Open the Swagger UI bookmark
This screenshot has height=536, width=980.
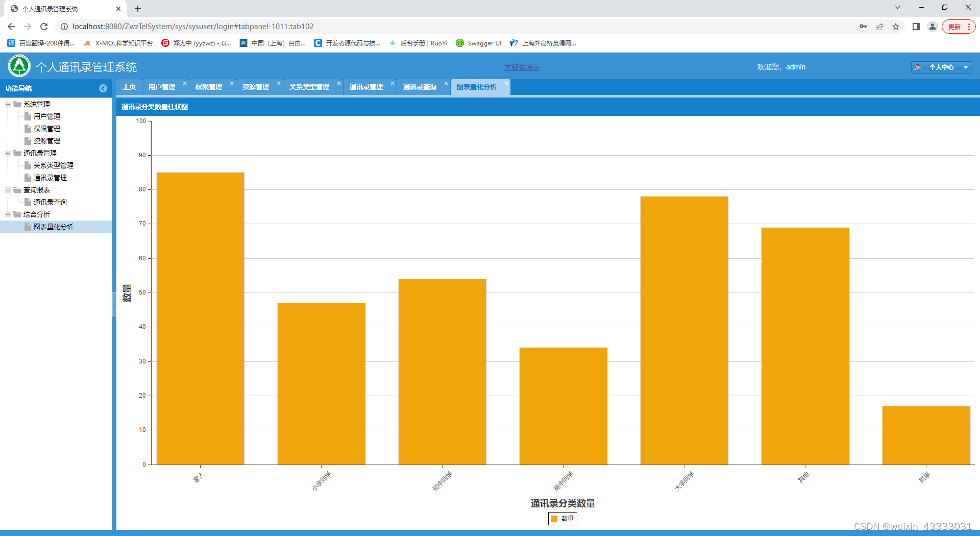479,43
